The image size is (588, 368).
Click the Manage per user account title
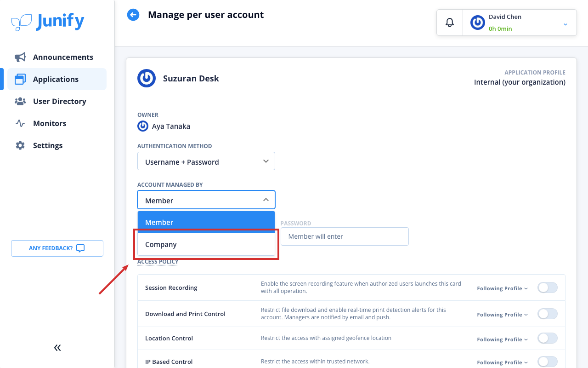(x=206, y=15)
